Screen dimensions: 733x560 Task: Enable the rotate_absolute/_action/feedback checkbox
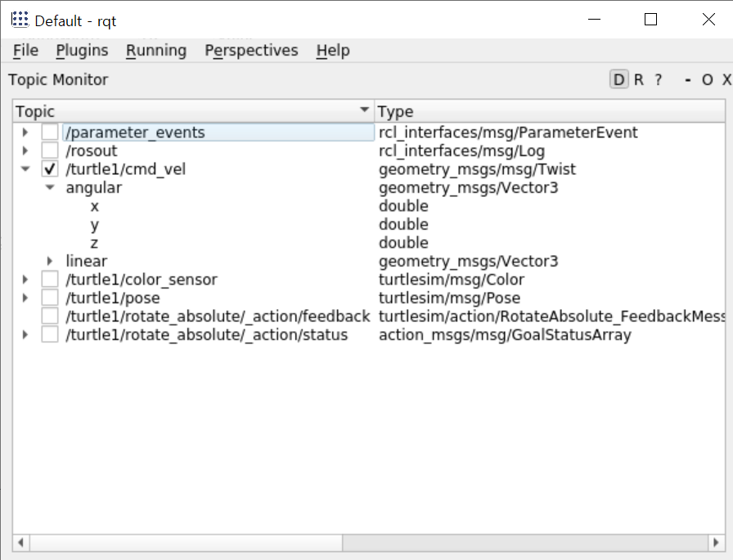(x=50, y=316)
